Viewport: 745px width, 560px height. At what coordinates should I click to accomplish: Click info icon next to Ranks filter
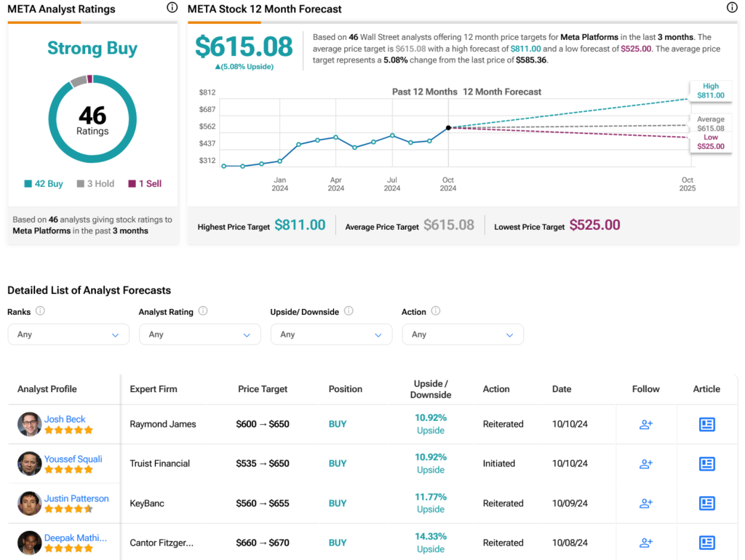click(40, 311)
